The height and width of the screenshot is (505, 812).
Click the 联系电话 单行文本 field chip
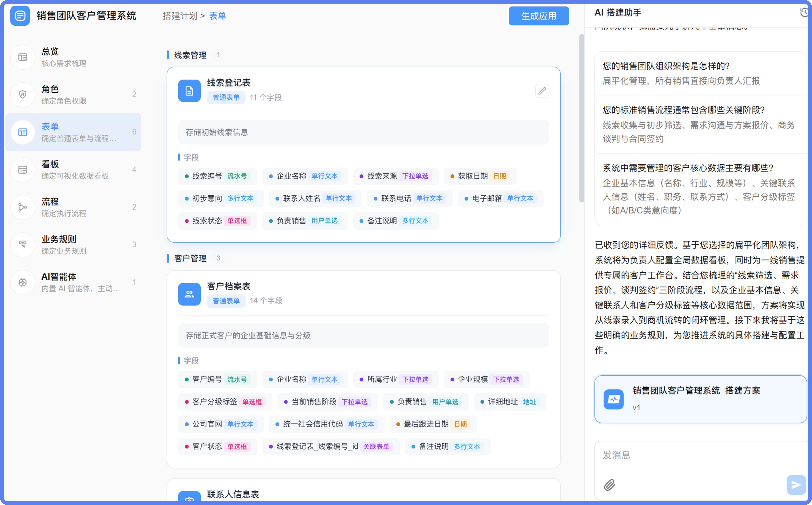point(410,198)
